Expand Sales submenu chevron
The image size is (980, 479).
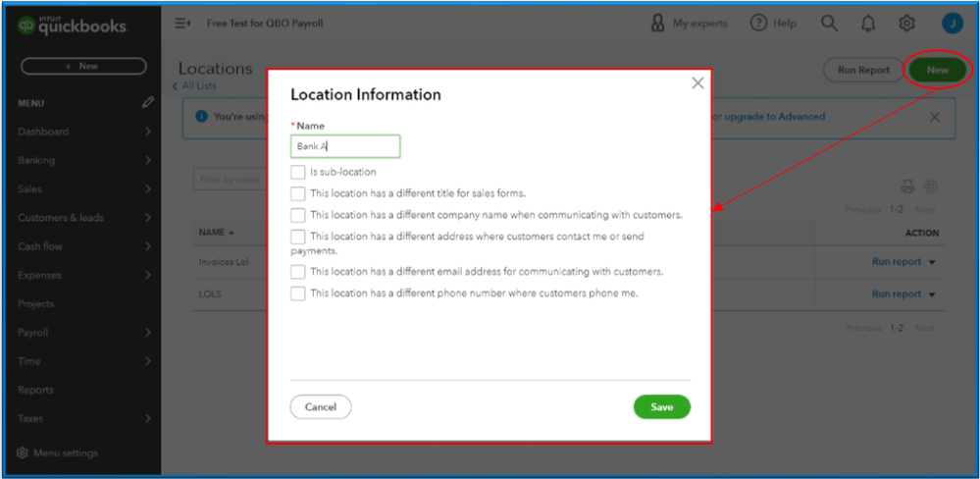tap(148, 188)
